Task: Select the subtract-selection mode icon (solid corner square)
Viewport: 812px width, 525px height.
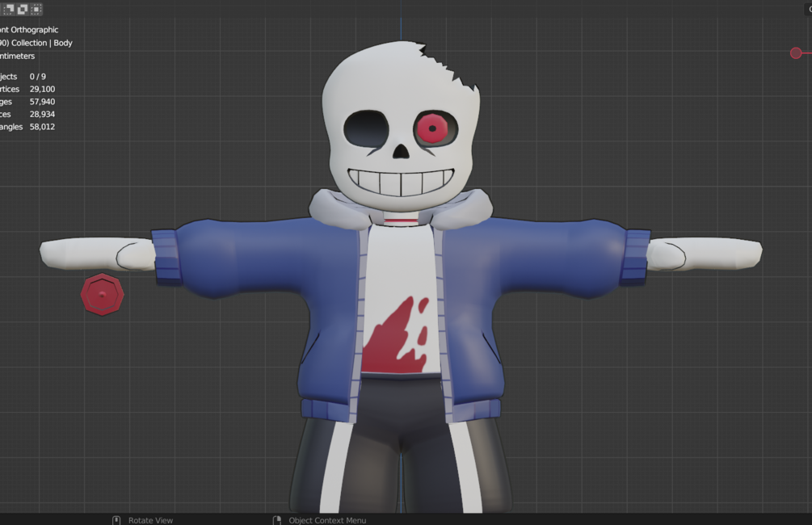Action: 8,9
